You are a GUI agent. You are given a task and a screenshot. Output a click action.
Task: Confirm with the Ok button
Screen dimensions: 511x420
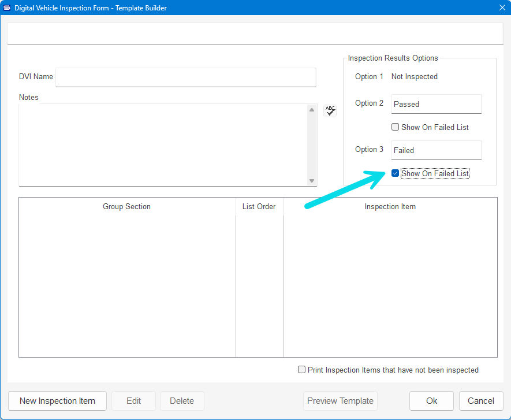pos(431,401)
